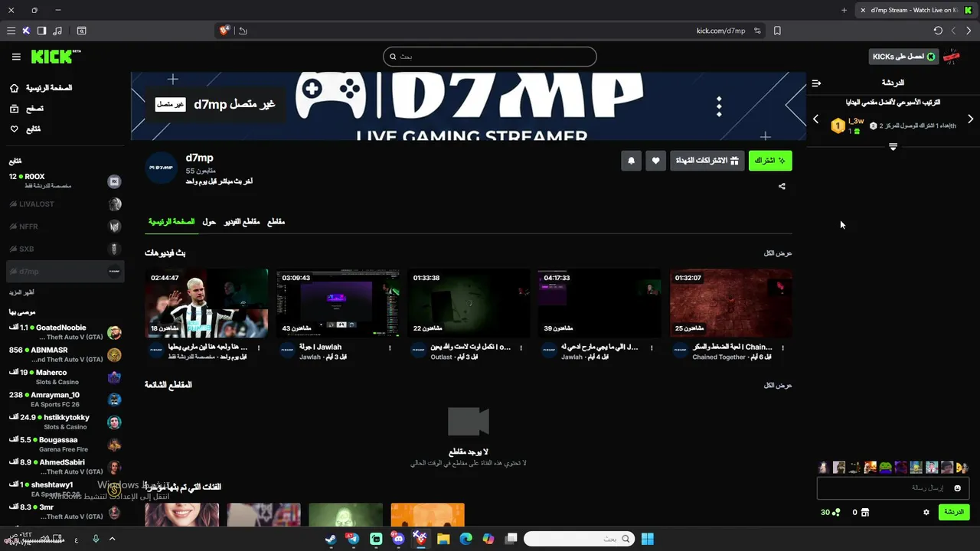The height and width of the screenshot is (551, 980).
Task: Open the 01:33:38 Outlast video thumbnail
Action: point(469,303)
